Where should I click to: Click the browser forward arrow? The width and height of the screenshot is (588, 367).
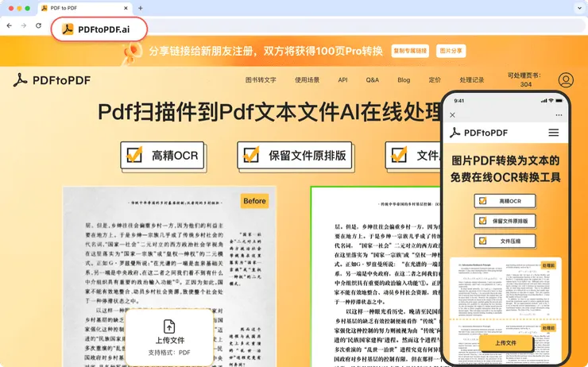pyautogui.click(x=24, y=25)
